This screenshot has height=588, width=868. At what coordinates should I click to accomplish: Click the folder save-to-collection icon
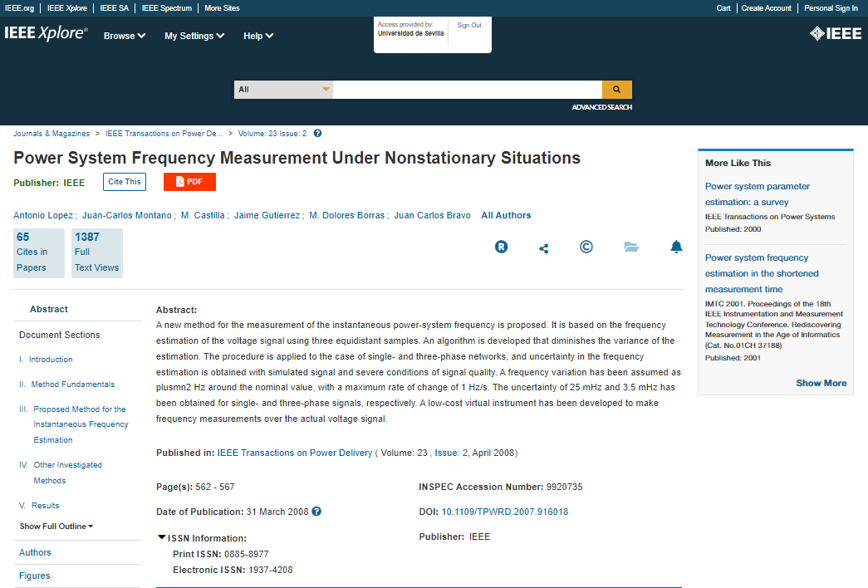pyautogui.click(x=631, y=247)
